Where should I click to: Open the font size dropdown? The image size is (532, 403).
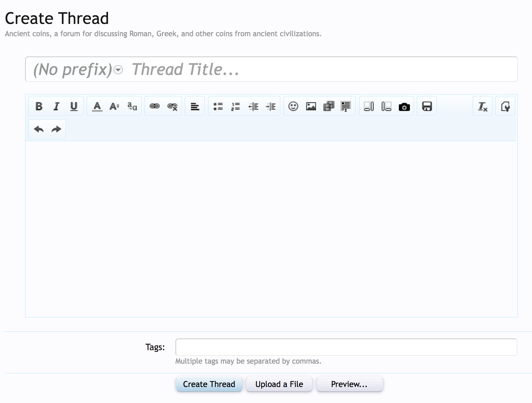click(114, 106)
